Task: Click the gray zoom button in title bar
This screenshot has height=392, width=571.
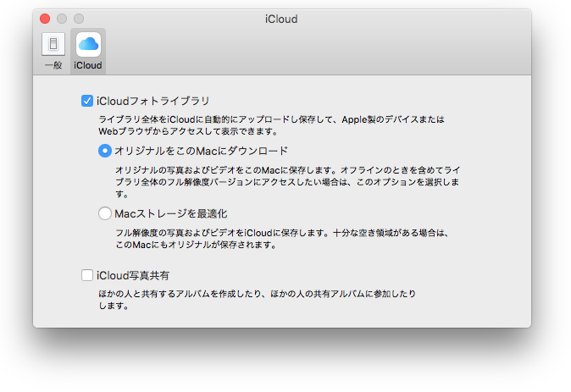Action: [79, 19]
